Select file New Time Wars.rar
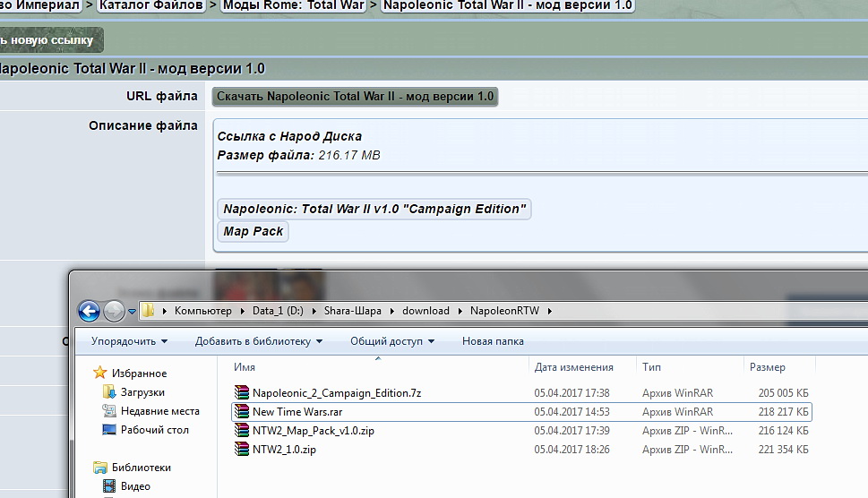Screen dimensions: 868x498 click(x=297, y=412)
